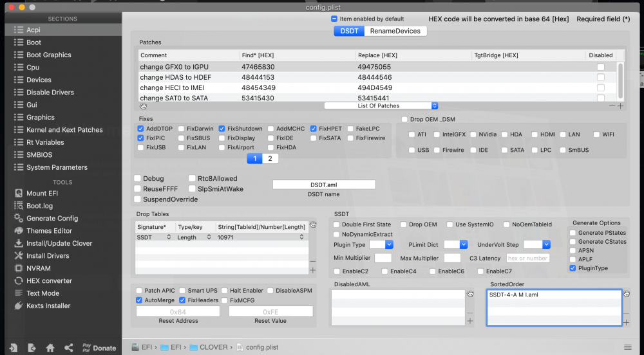Open the Kernel and Kext Patches section
This screenshot has width=644, height=355.
pos(63,130)
